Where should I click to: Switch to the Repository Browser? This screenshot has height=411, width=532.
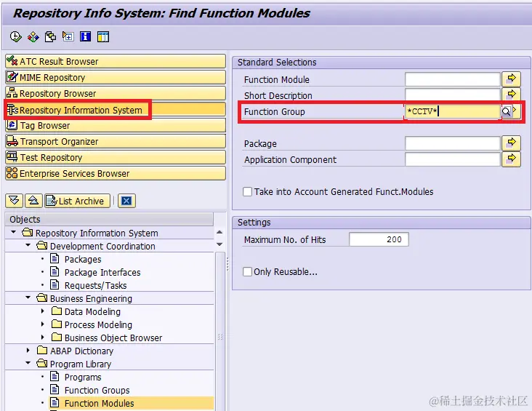(116, 93)
